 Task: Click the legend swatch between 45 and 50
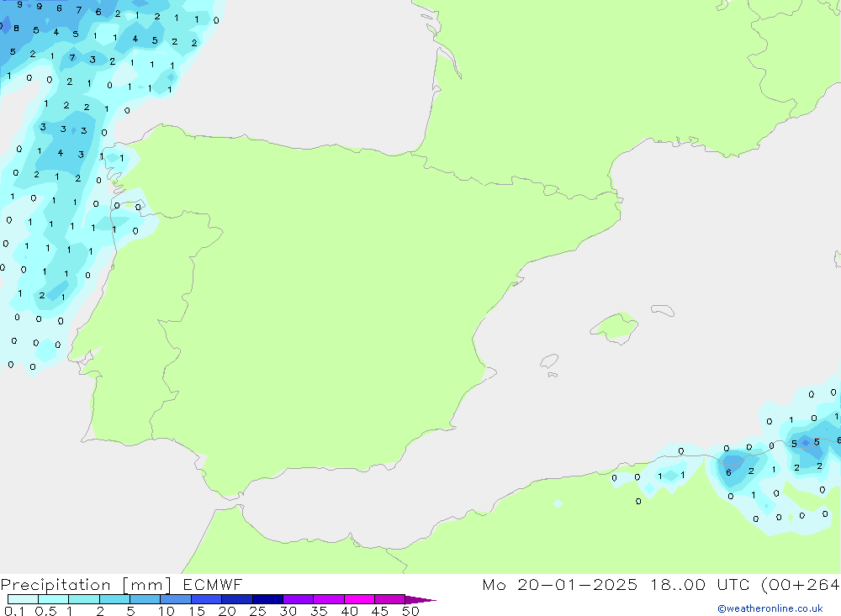(x=389, y=599)
